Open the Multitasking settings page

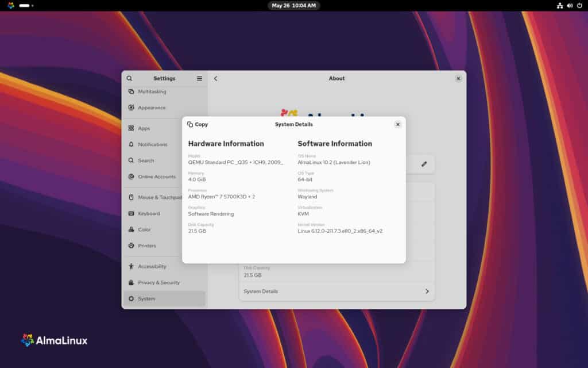[x=164, y=91]
